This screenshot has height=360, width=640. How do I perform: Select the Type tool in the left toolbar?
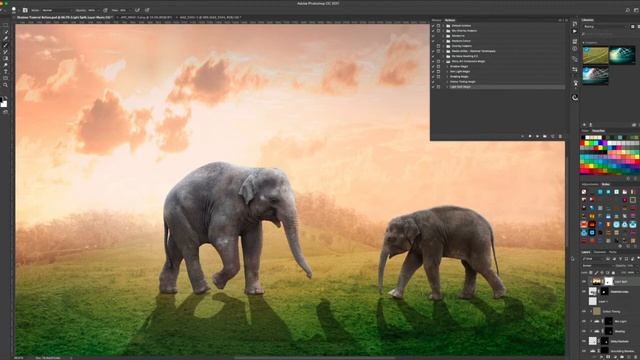pyautogui.click(x=5, y=72)
